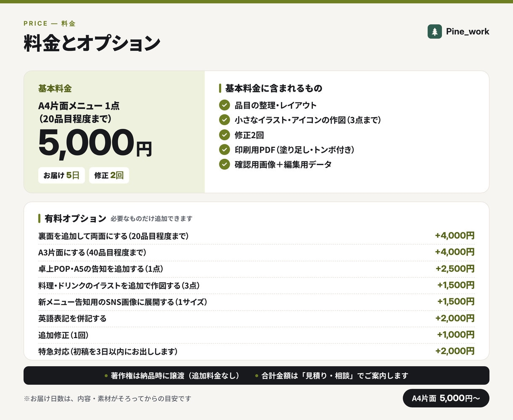Select the 英語表記を併記する option row
This screenshot has height=420, width=513.
click(x=256, y=318)
